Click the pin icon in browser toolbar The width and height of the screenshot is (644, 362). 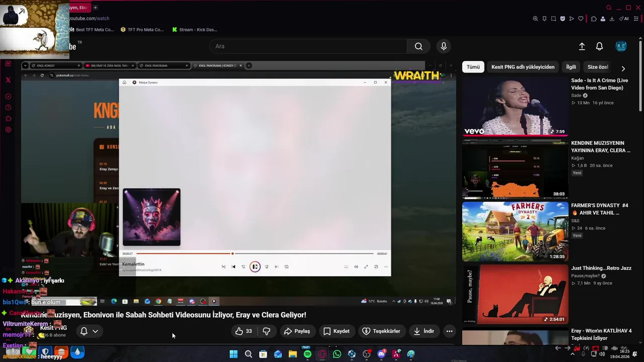click(544, 19)
